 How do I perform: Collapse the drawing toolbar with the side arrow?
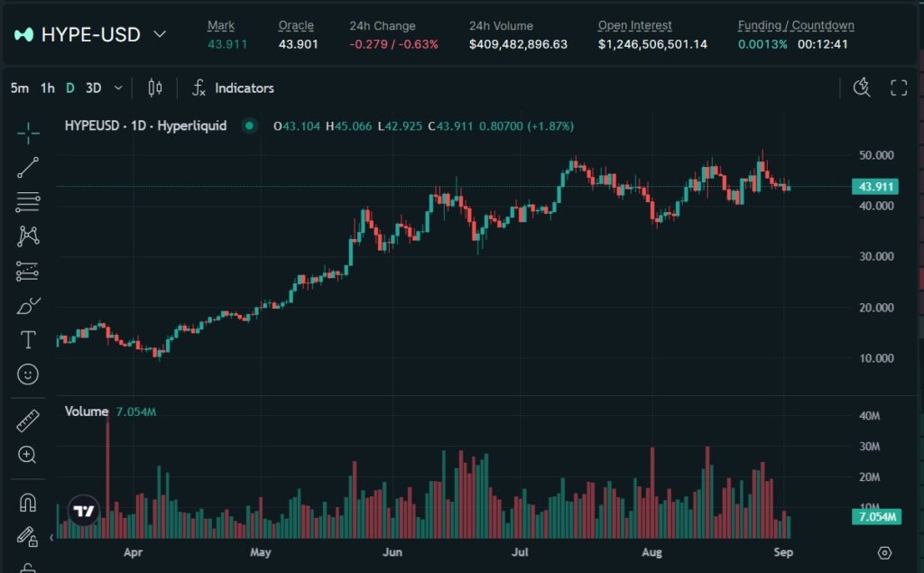click(51, 537)
